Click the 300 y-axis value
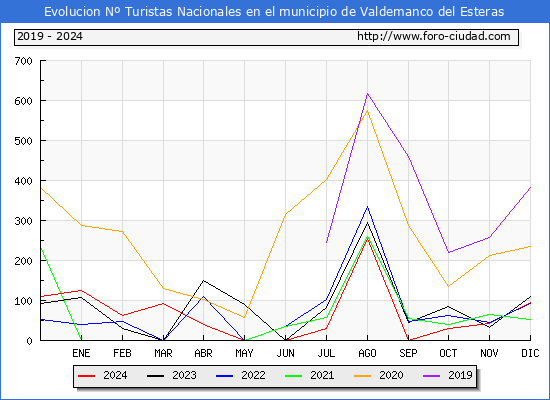The height and width of the screenshot is (400, 550). click(24, 221)
